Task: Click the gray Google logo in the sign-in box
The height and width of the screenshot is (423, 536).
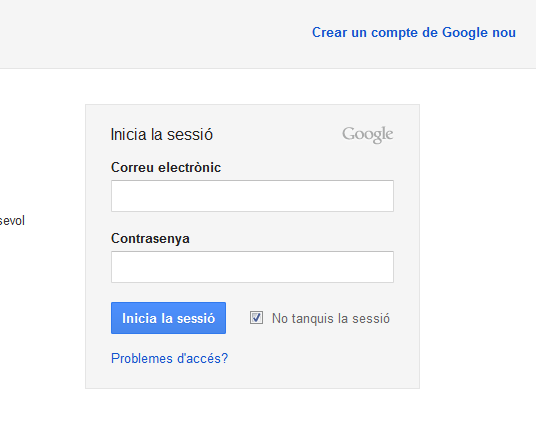Action: [x=367, y=134]
